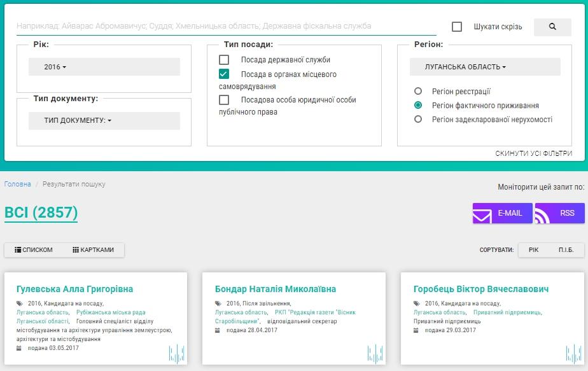Enable the Шукати скрізь checkbox
The image size is (588, 371).
coord(457,27)
